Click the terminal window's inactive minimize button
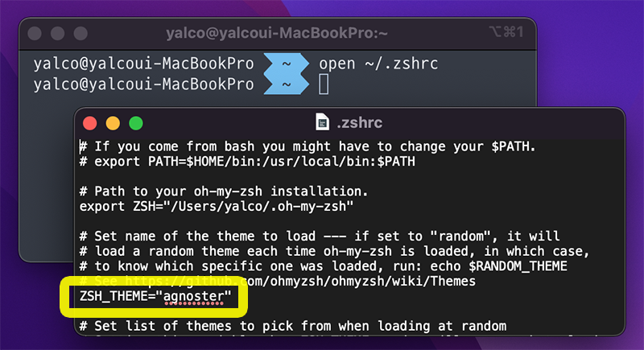The height and width of the screenshot is (350, 644). coord(57,33)
